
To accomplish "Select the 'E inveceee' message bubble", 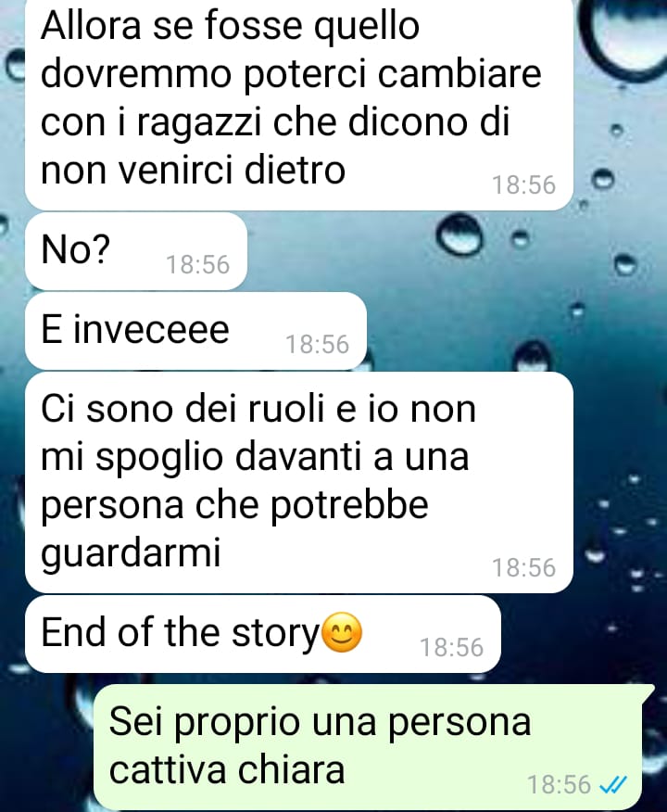I will (x=195, y=331).
